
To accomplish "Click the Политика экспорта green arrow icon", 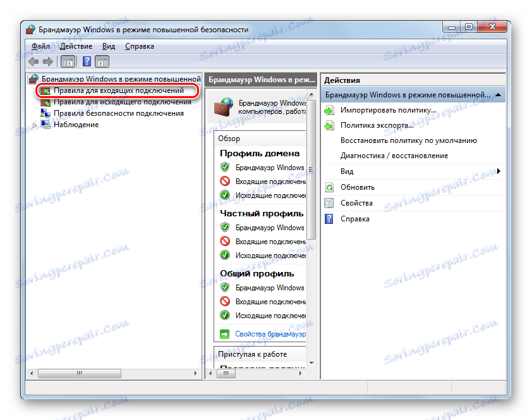I will click(329, 126).
